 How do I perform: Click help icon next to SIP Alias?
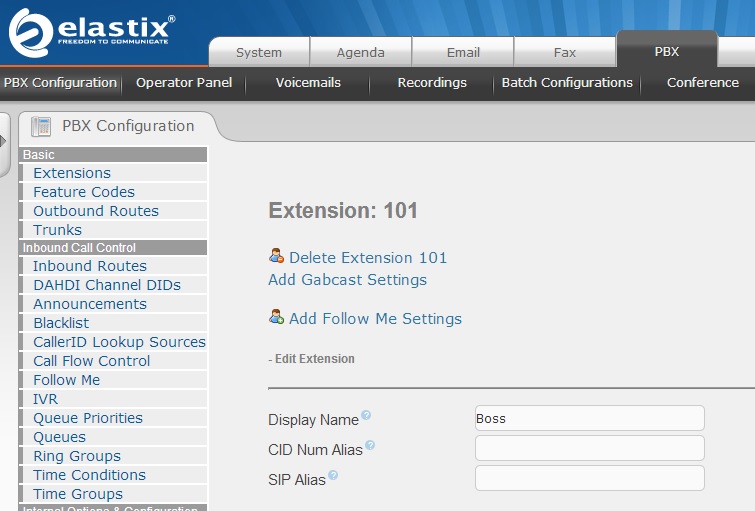pyautogui.click(x=333, y=476)
